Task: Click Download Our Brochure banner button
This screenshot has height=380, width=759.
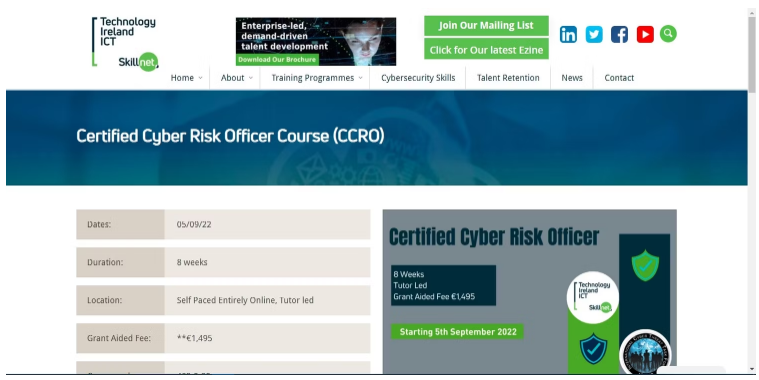Action: [277, 60]
